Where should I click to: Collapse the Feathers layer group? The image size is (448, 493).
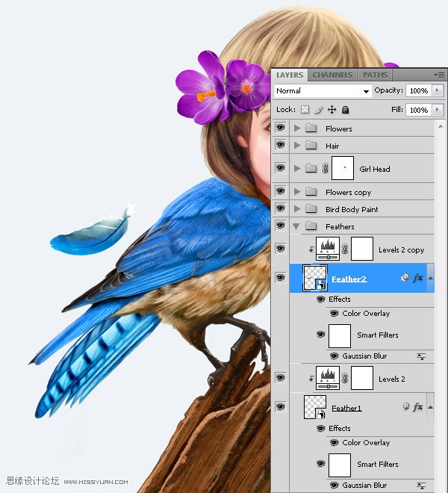coord(297,226)
